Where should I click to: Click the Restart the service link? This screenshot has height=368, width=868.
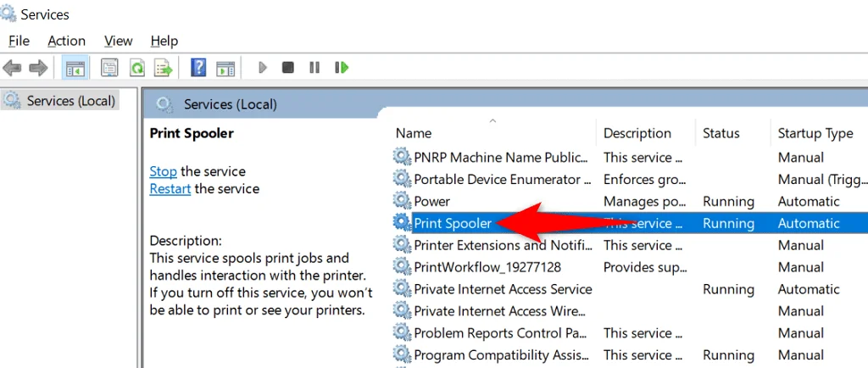170,188
